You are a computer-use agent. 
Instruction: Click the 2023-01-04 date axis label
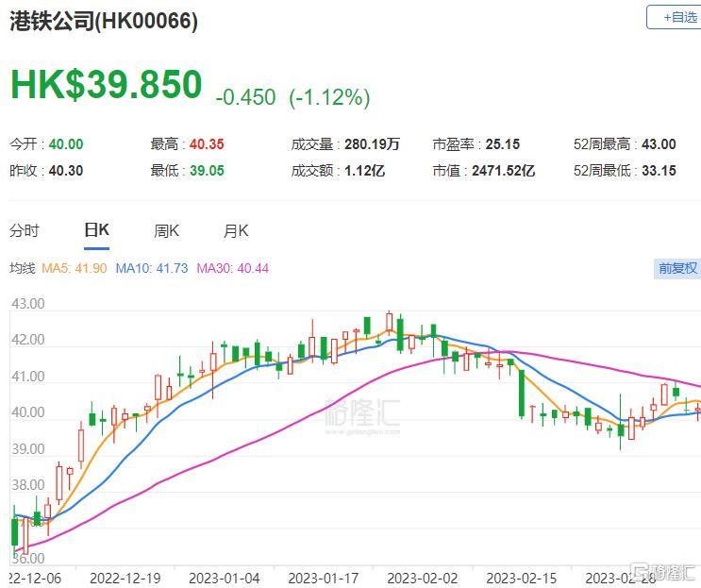224,579
